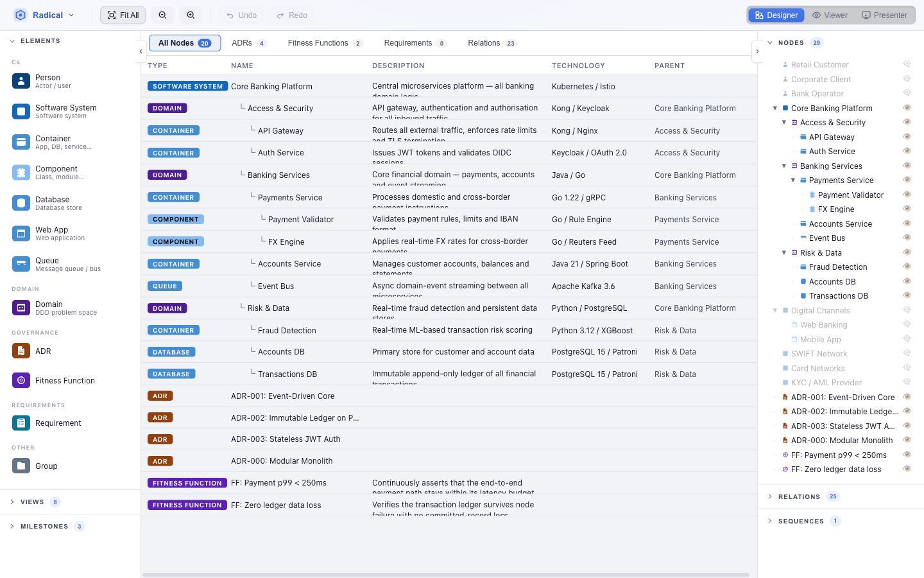
Task: Expand the Views section
Action: 12,502
